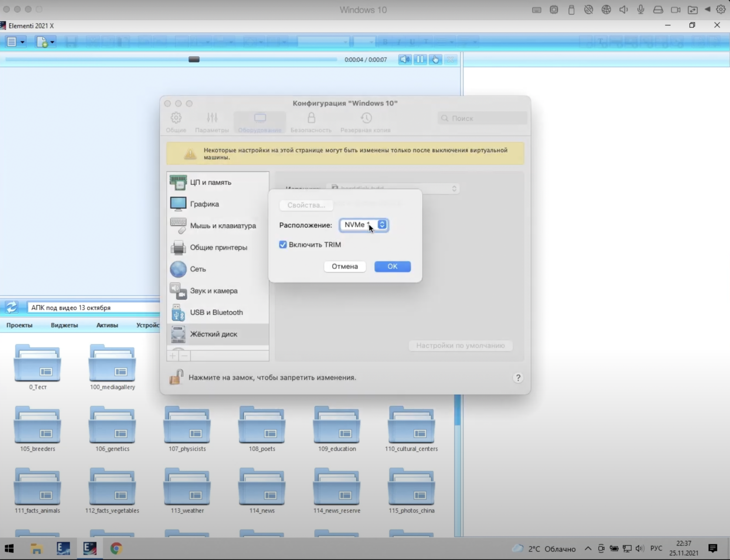Open the Parallels keyboard icon in title bar
This screenshot has width=730, height=560.
(x=536, y=10)
